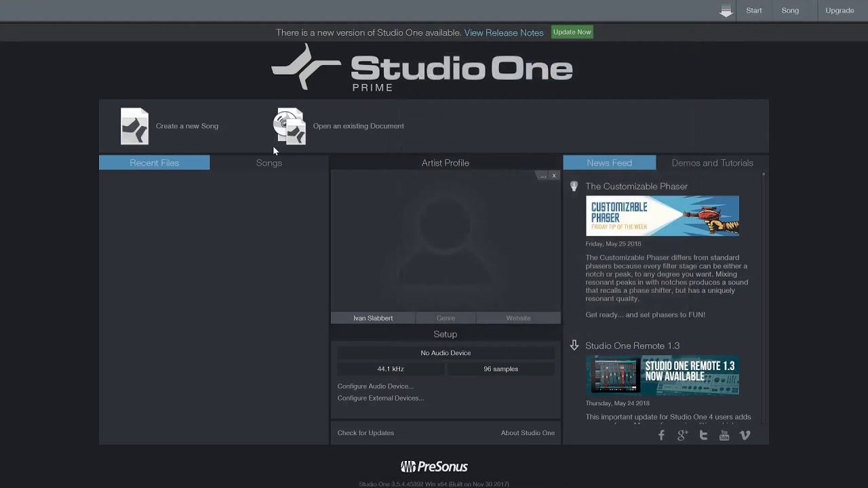The image size is (868, 488).
Task: Open PreSonus Facebook page icon
Action: (x=661, y=435)
